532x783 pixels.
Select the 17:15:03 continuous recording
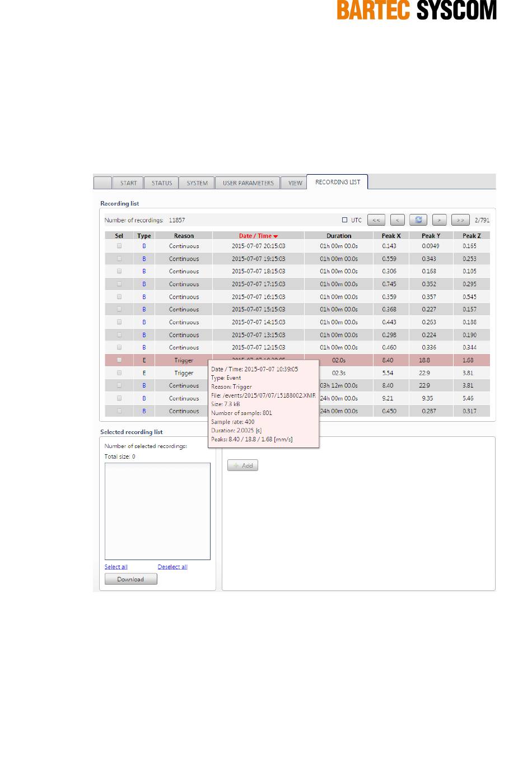pyautogui.click(x=119, y=284)
